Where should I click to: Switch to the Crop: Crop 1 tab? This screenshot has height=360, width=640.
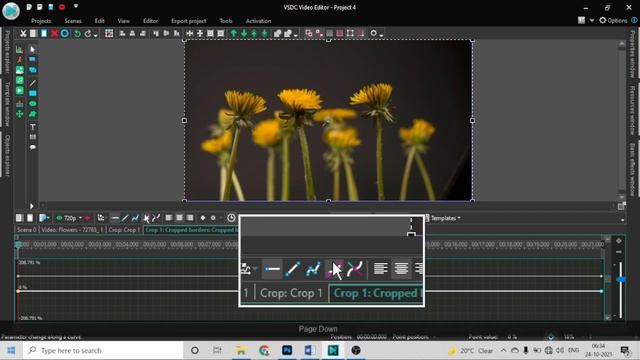tap(124, 230)
